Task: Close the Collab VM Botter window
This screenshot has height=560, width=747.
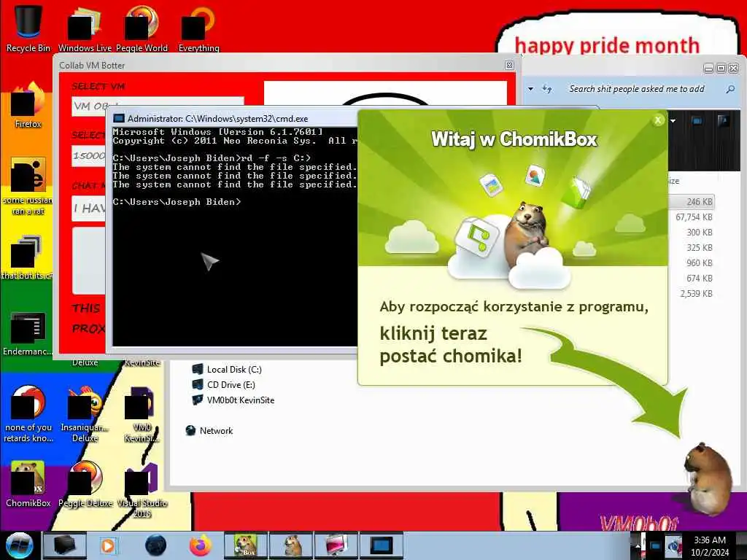Action: point(509,65)
